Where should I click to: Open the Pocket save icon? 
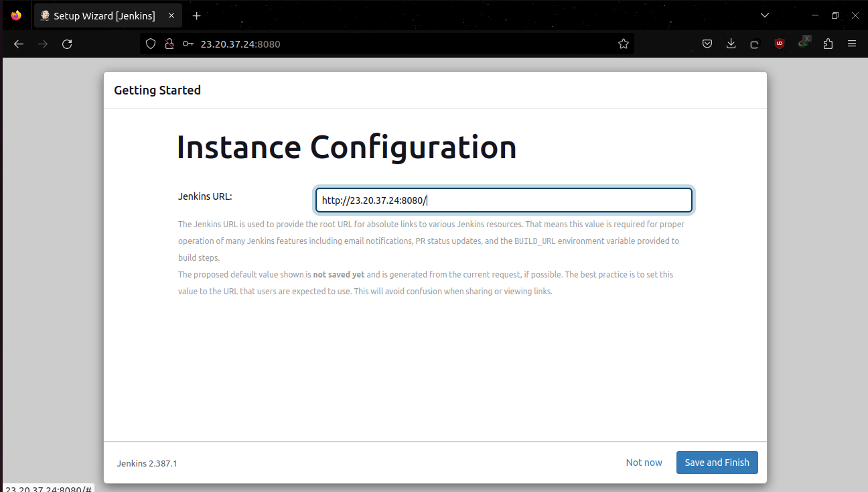[x=707, y=44]
